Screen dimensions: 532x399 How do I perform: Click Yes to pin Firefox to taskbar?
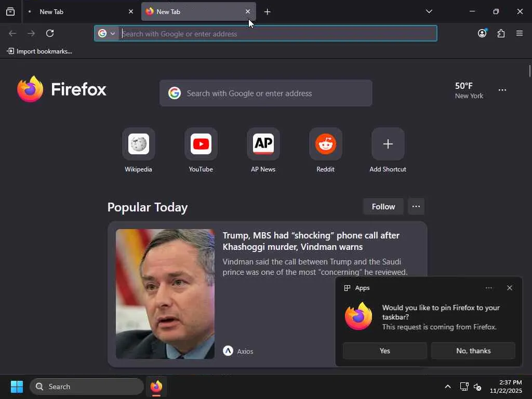(x=385, y=351)
